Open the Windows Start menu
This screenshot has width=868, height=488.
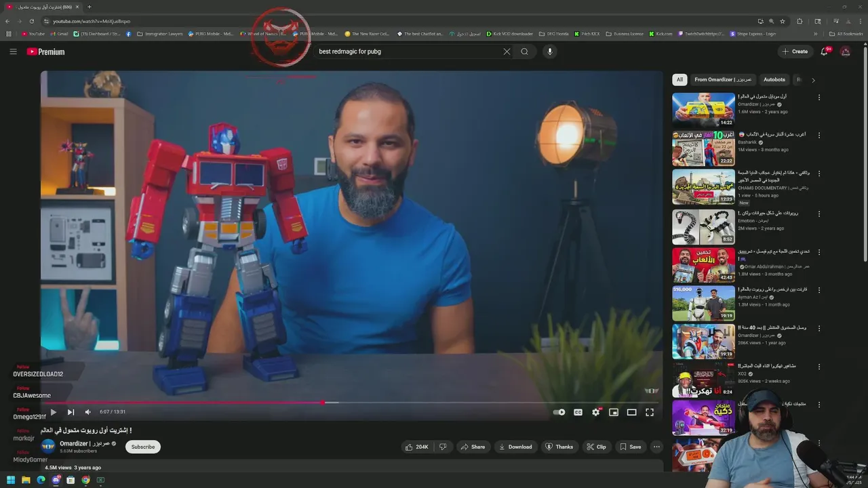11,480
